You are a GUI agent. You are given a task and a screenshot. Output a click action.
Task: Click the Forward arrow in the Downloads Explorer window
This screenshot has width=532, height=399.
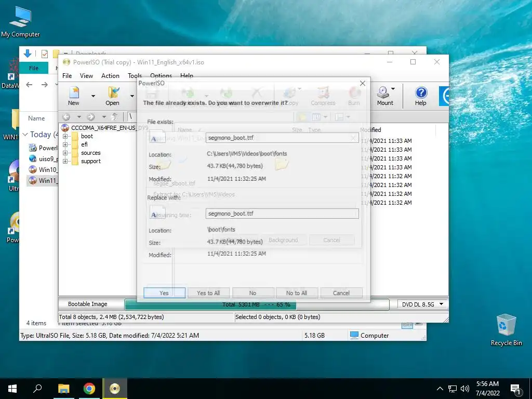[x=45, y=85]
